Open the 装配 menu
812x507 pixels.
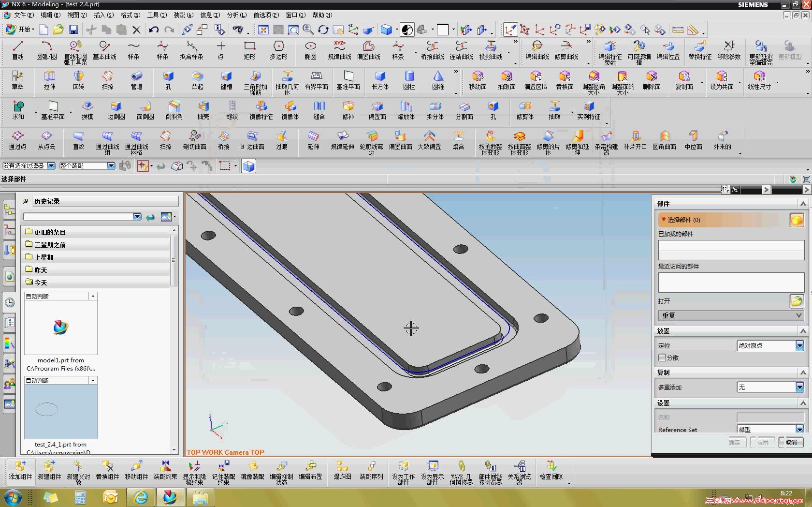(183, 15)
